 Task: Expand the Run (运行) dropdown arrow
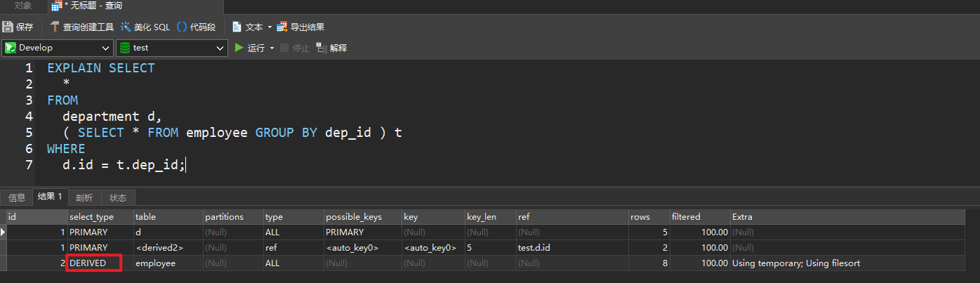click(x=272, y=48)
